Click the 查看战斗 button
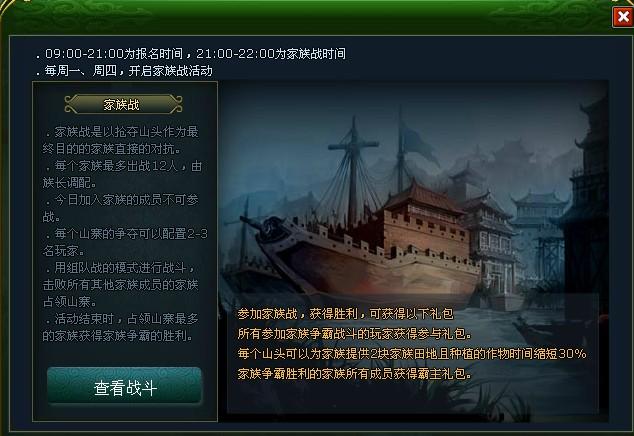634x436 pixels. (125, 387)
